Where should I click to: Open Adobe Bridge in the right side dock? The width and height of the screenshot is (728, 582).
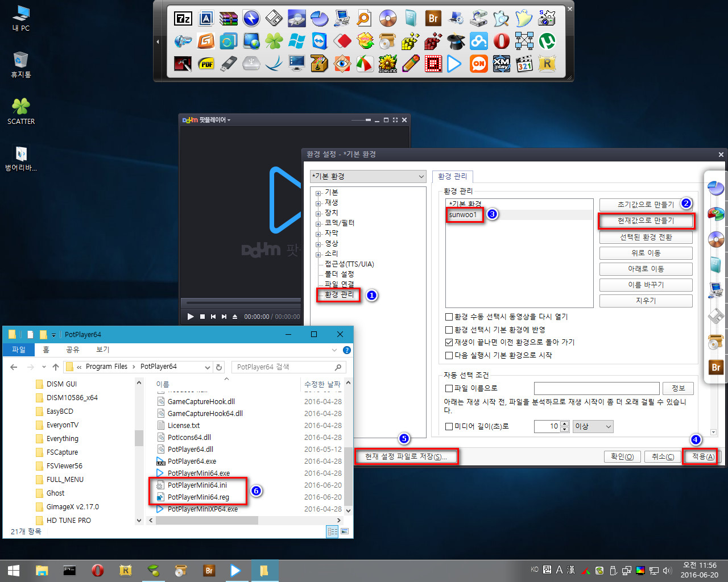[716, 368]
